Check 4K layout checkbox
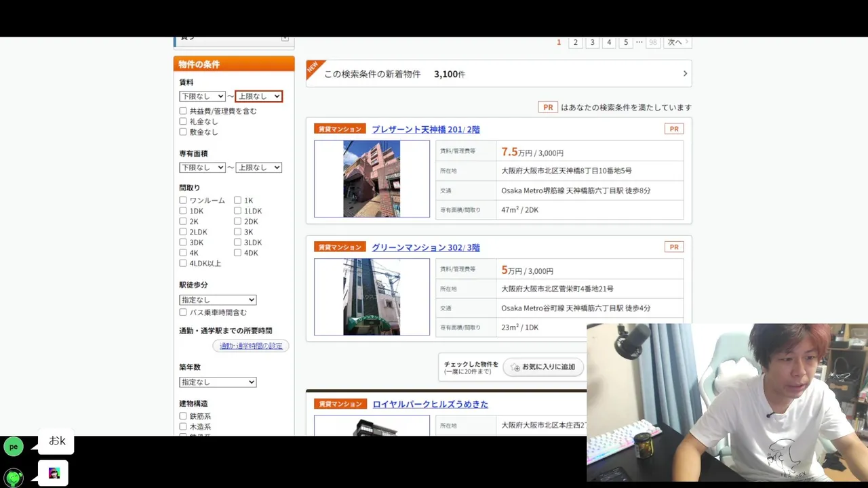This screenshot has width=868, height=488. [183, 253]
